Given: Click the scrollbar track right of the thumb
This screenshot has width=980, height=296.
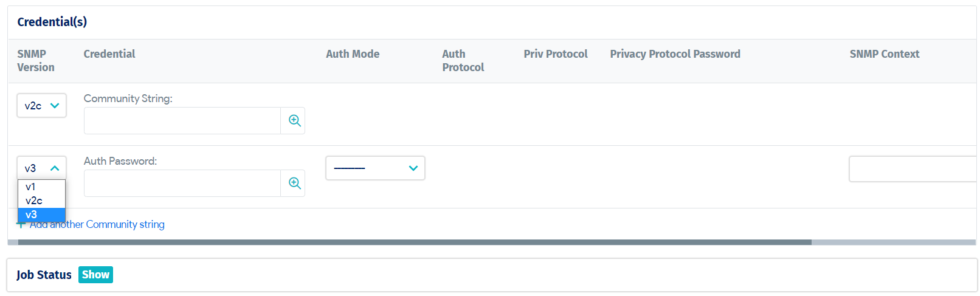Looking at the screenshot, I should point(894,242).
